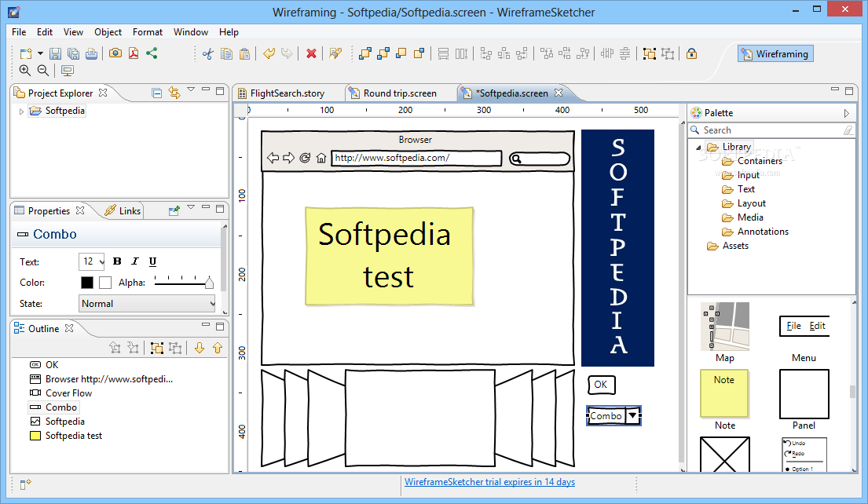Expand the Palette panel arrow
The image size is (868, 504).
pyautogui.click(x=847, y=113)
